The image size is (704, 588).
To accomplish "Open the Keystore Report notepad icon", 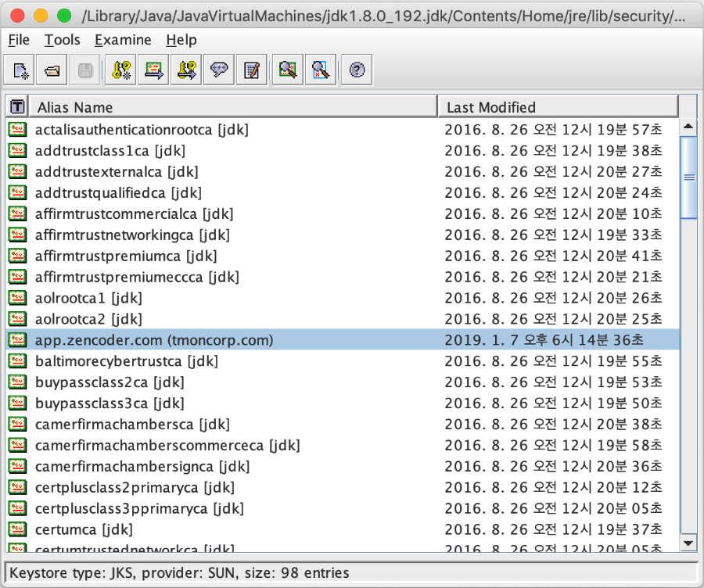I will [x=251, y=71].
